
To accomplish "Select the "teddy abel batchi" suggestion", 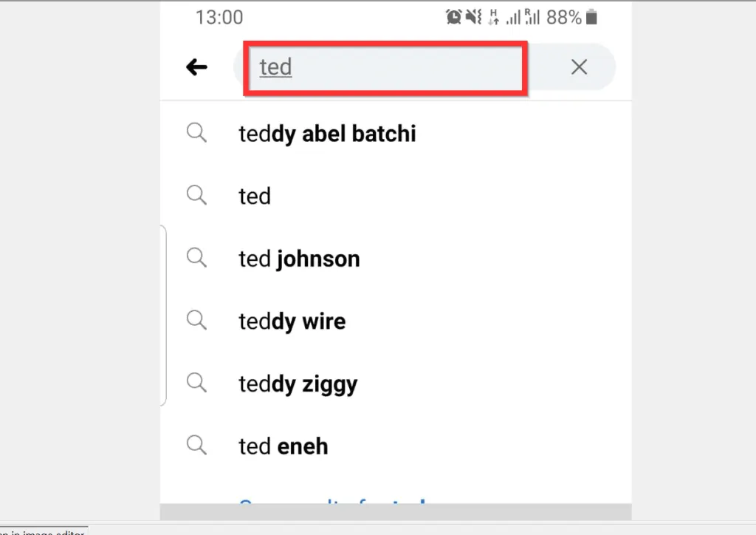I will point(327,134).
